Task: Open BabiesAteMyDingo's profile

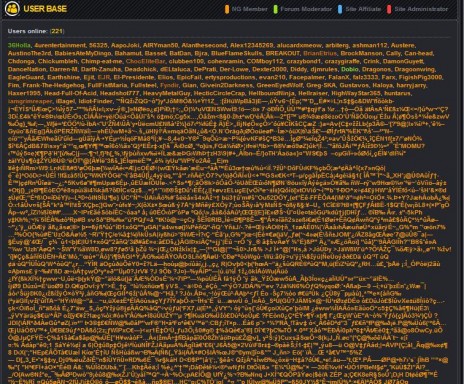Action: [x=83, y=53]
